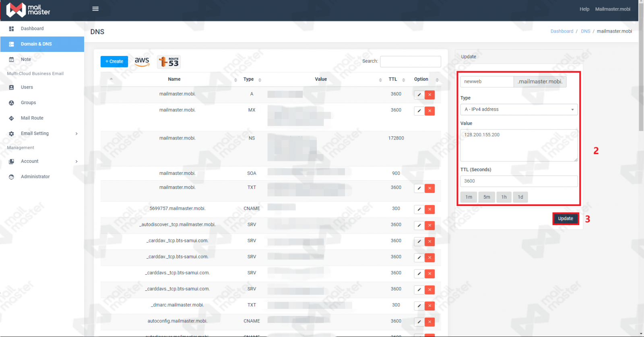Screen dimensions: 644x337
Task: Click the Account icon in sidebar
Action: point(11,161)
